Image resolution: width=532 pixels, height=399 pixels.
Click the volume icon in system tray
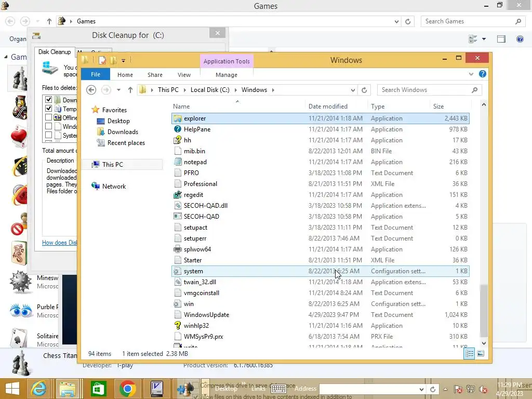pyautogui.click(x=483, y=389)
